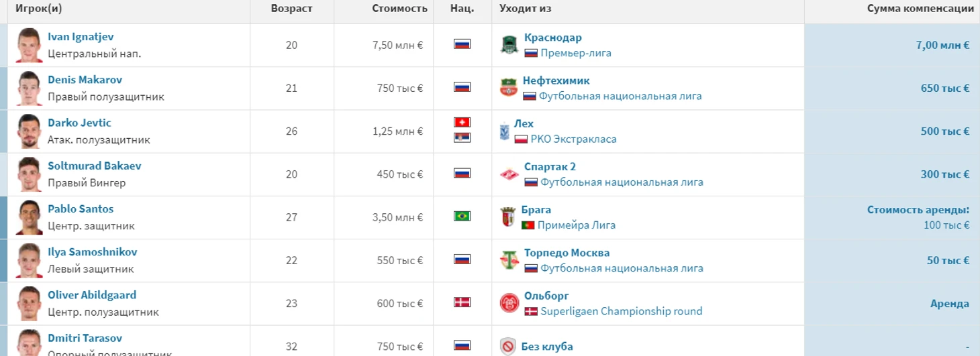The height and width of the screenshot is (356, 980).
Task: Sort table by Возраст column
Action: coord(291,9)
